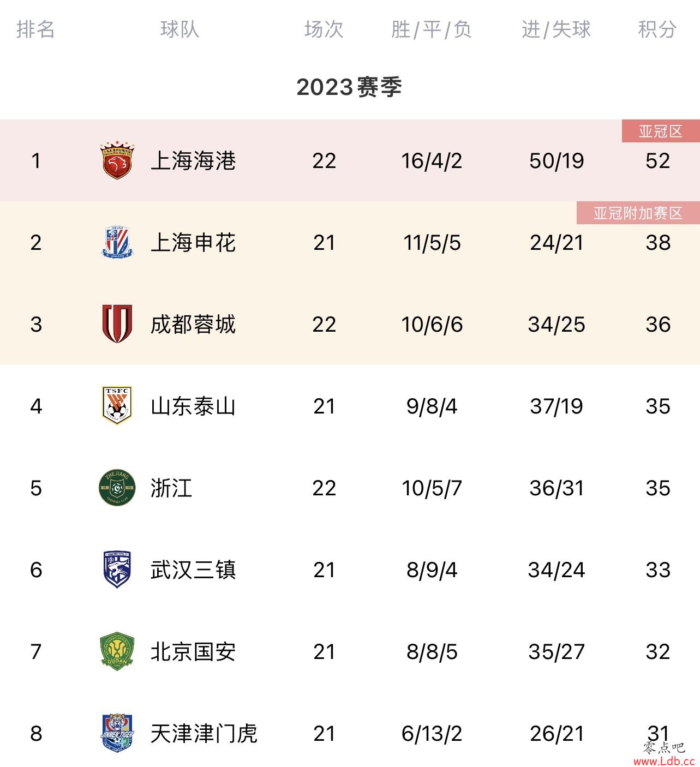Click the 进/失球 column header

556,29
